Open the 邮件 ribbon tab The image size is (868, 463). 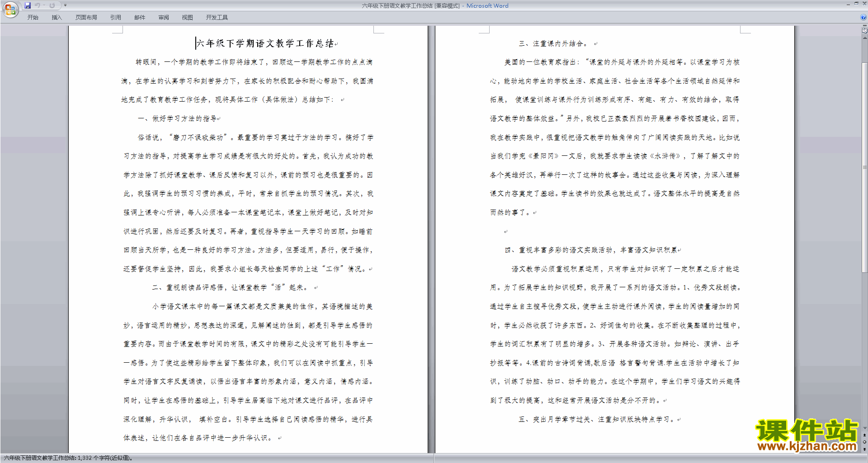click(140, 17)
